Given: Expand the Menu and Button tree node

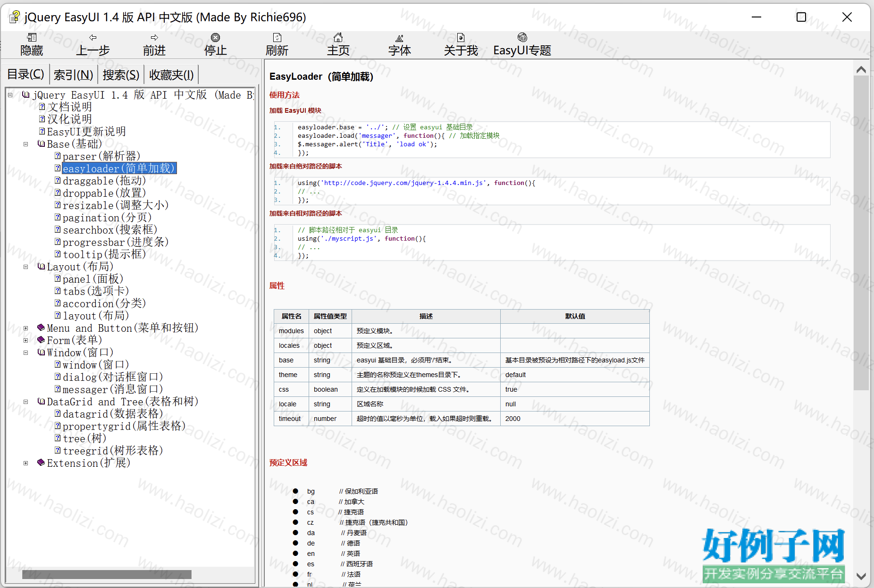Looking at the screenshot, I should (26, 328).
